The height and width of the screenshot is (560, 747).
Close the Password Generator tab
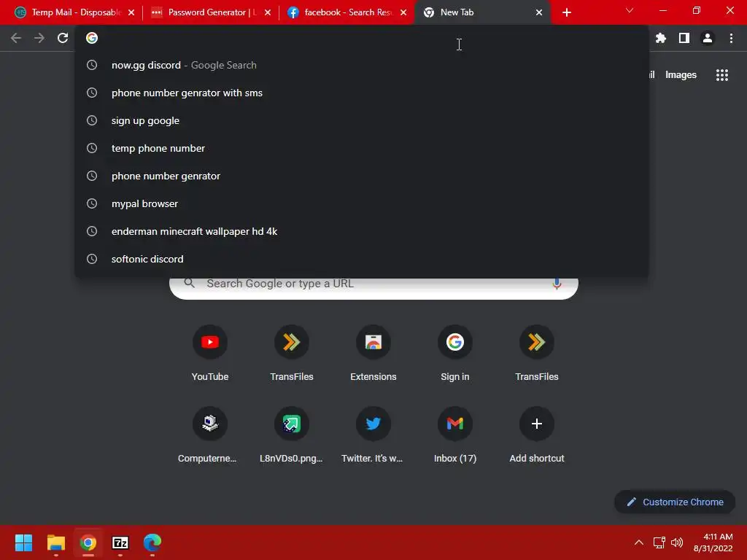268,12
